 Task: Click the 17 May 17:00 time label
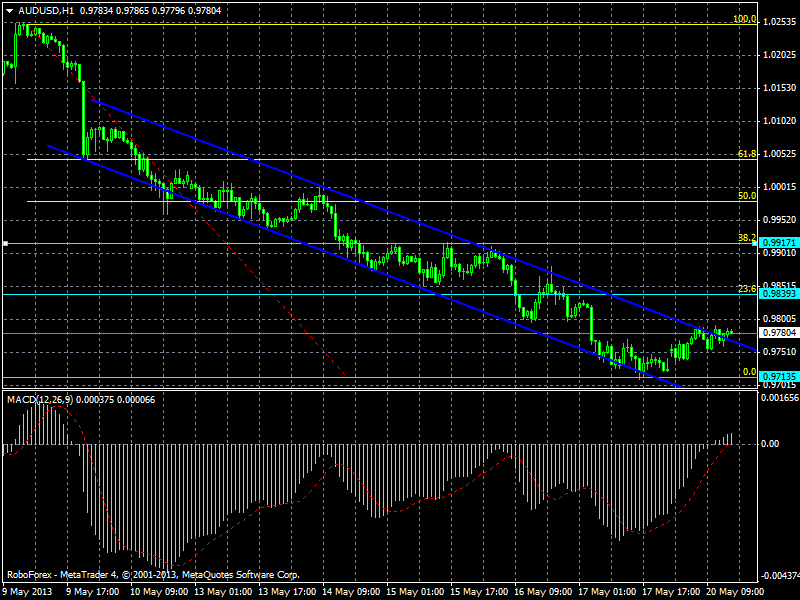pos(671,592)
